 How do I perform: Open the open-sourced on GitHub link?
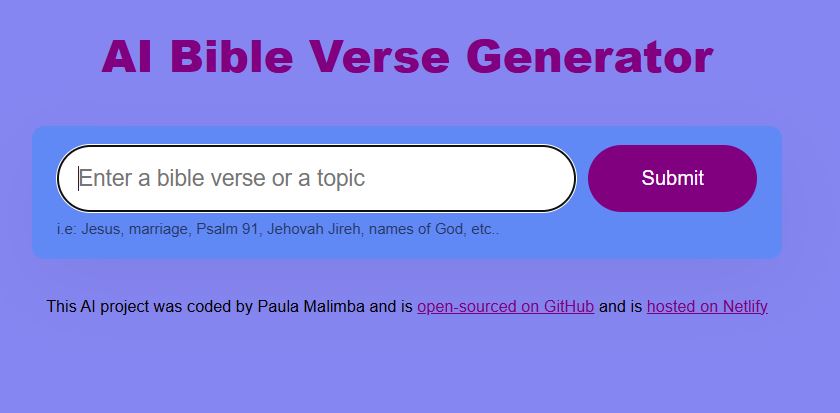tap(505, 306)
